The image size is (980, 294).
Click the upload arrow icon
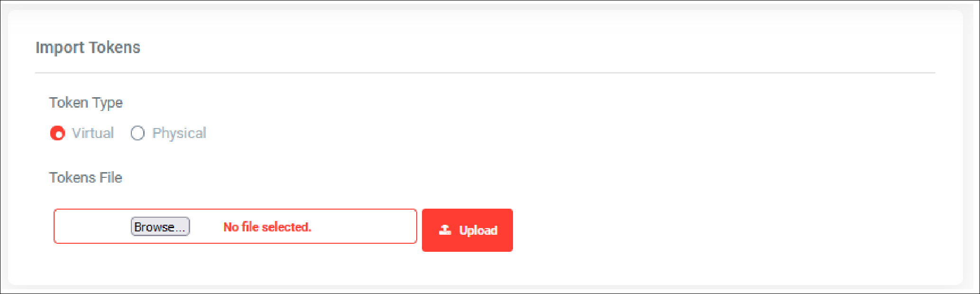click(x=445, y=230)
